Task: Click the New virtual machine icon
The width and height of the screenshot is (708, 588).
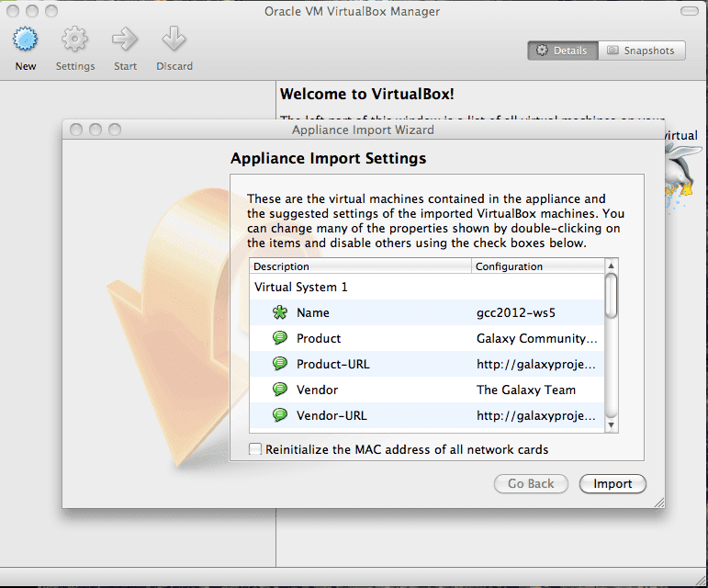Action: pos(26,40)
